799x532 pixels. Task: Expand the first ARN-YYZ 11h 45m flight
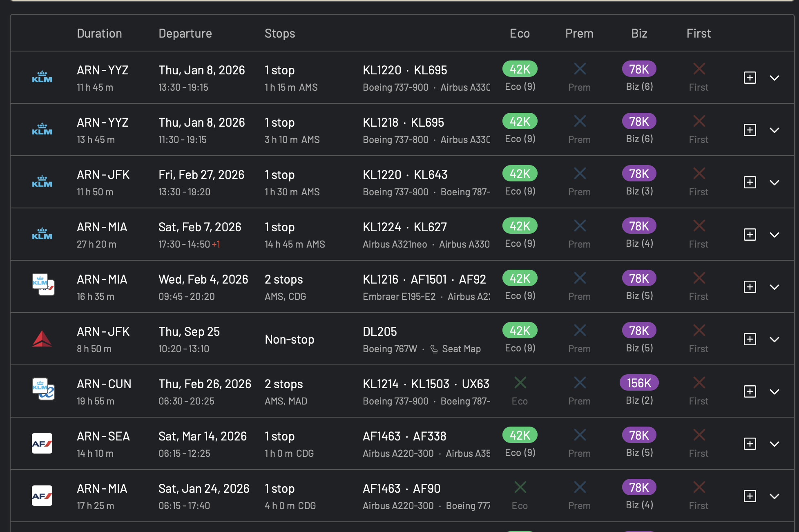[774, 78]
